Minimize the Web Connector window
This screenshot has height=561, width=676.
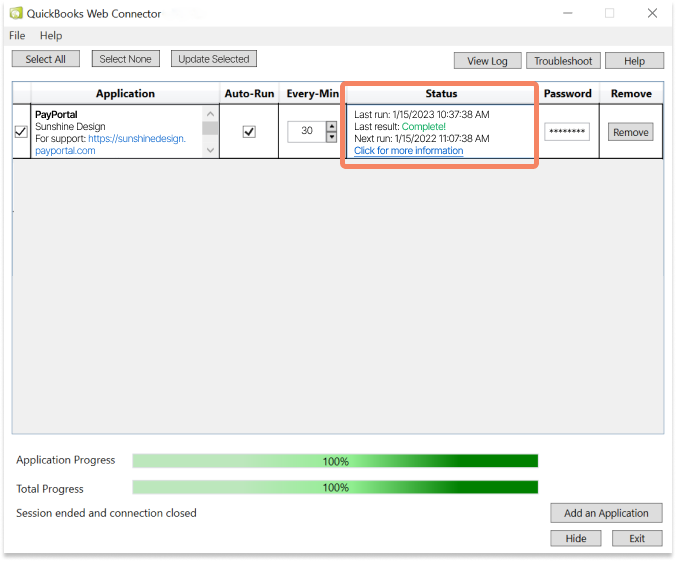(x=568, y=13)
